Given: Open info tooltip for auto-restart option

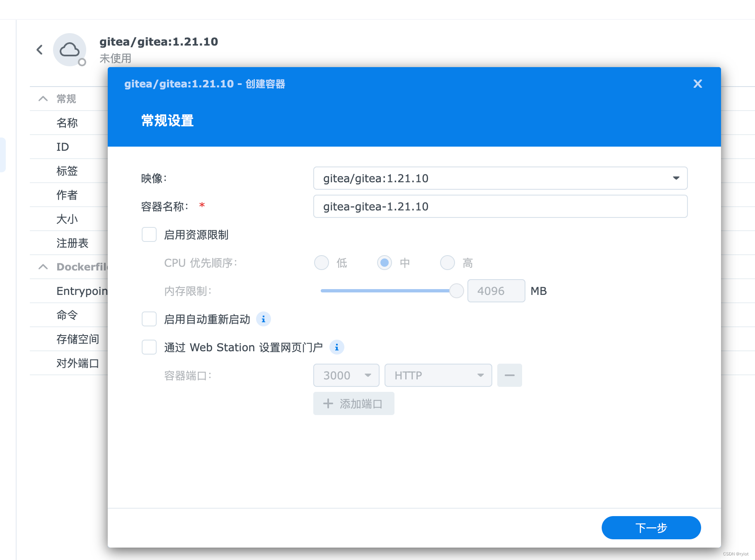Looking at the screenshot, I should 264,319.
